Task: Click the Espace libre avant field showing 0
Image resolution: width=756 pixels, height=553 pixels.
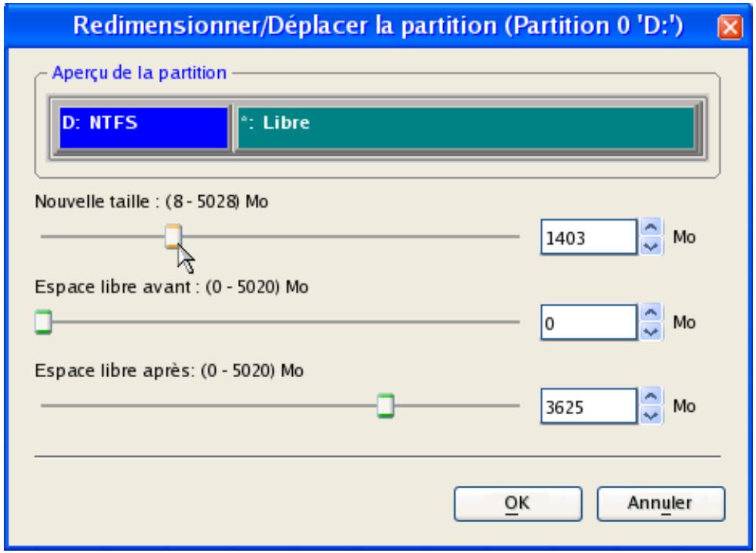Action: [590, 322]
